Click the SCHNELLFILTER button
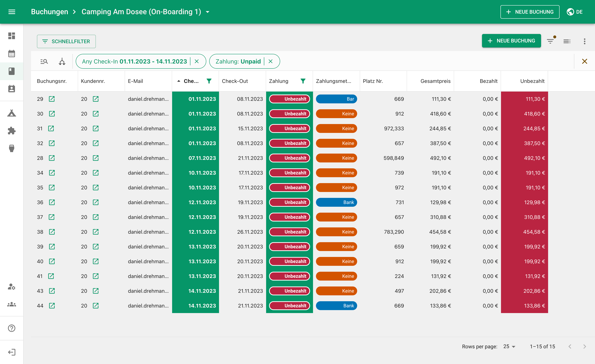 66,41
